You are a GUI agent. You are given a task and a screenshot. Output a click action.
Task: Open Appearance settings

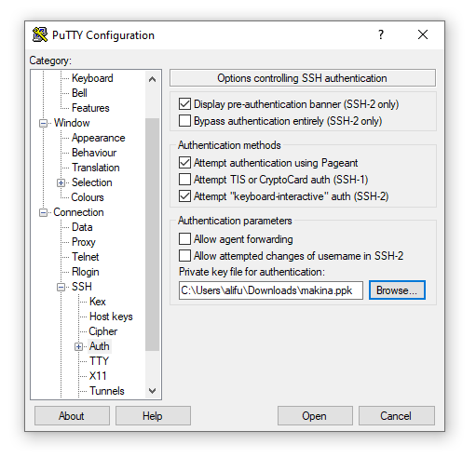pos(98,138)
